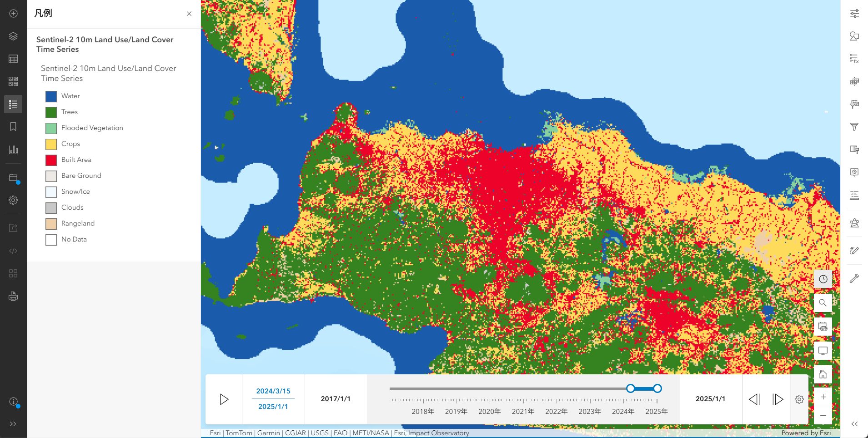This screenshot has width=868, height=438.
Task: Open the Tables panel icon
Action: tap(13, 59)
